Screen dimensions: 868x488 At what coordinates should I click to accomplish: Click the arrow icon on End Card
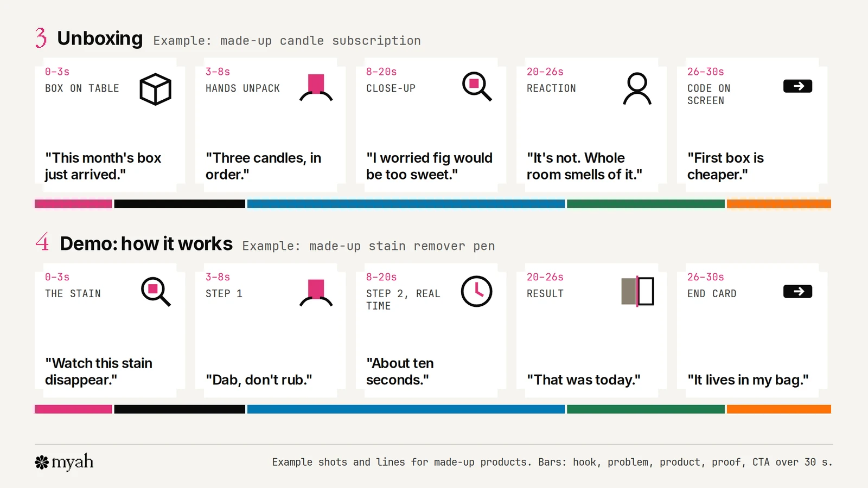click(x=797, y=291)
